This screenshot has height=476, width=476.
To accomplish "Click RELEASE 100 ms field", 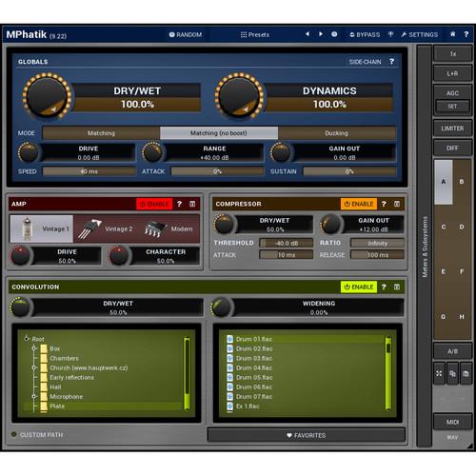I will tap(377, 255).
